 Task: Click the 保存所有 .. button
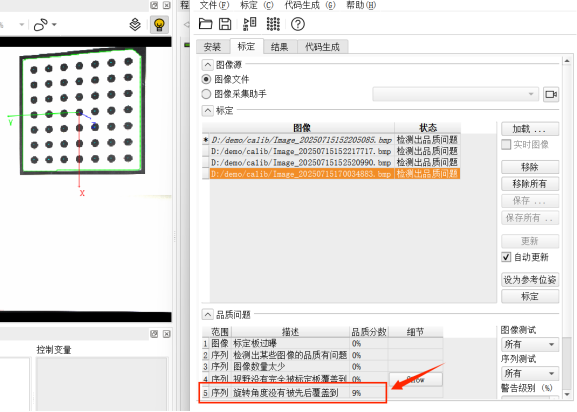tap(530, 218)
